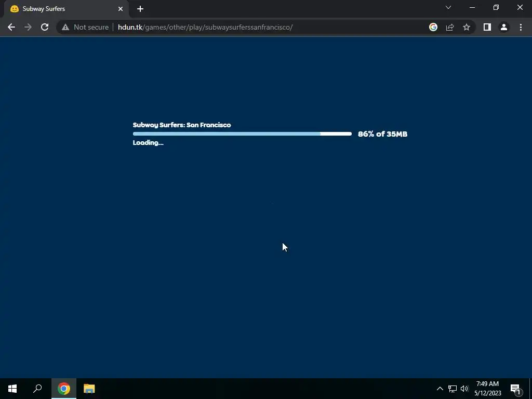
Task: Click the "Subway Surfers: San Francisco" title
Action: coord(182,125)
